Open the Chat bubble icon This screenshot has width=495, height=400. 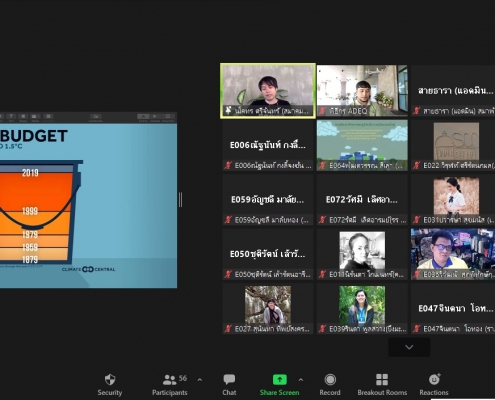click(x=229, y=379)
